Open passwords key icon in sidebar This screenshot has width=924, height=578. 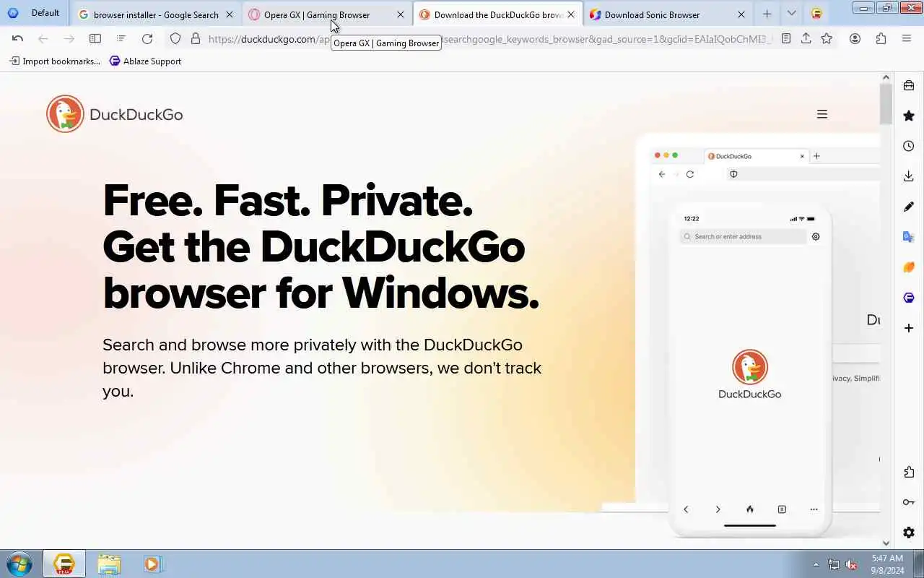coord(909,502)
